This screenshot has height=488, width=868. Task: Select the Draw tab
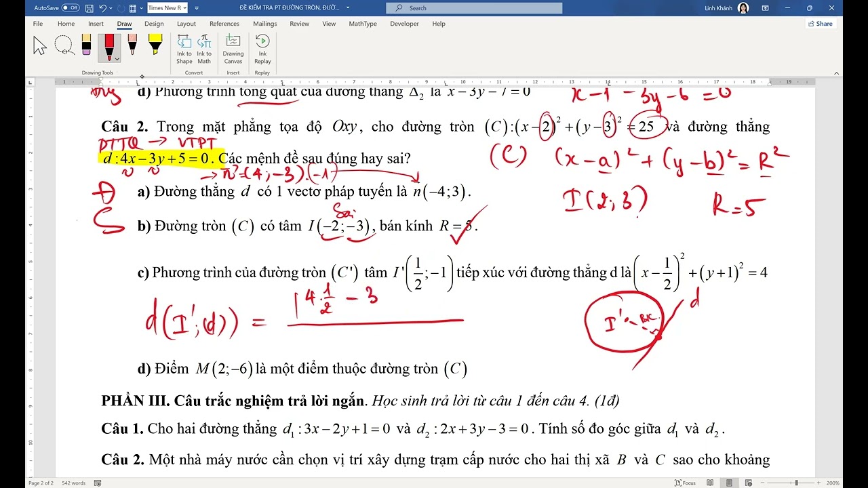[x=124, y=24]
